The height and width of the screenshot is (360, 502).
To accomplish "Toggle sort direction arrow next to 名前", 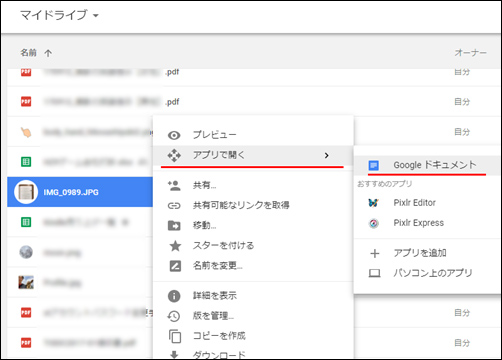I will (48, 53).
